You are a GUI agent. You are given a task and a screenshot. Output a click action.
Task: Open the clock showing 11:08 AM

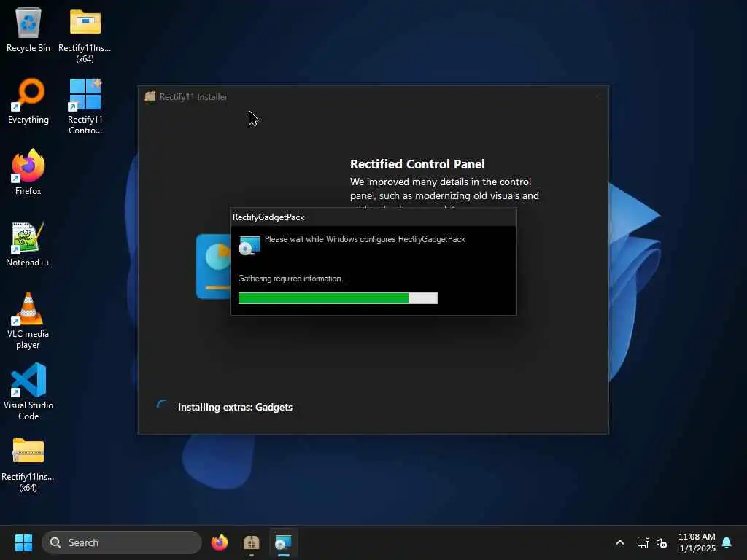[x=697, y=542]
